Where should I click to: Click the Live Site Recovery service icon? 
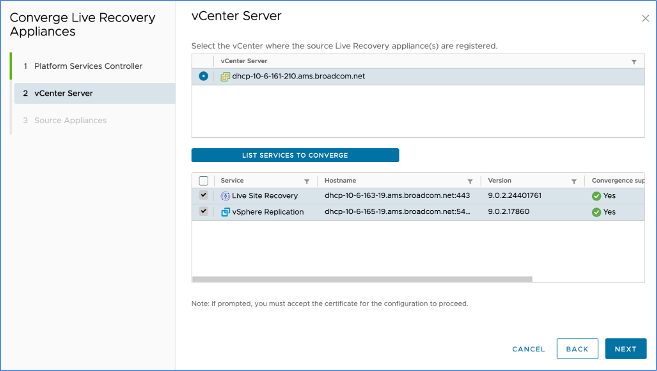tap(225, 196)
